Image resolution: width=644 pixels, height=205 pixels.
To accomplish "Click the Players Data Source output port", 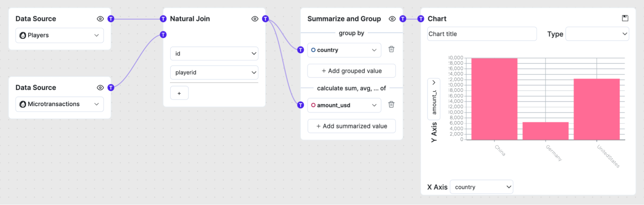I will click(111, 19).
